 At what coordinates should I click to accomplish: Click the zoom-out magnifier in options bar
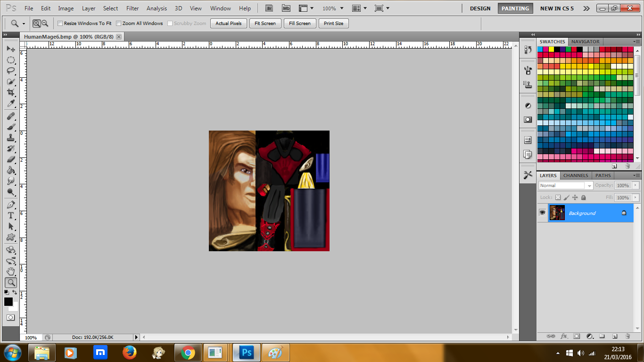pos(45,23)
